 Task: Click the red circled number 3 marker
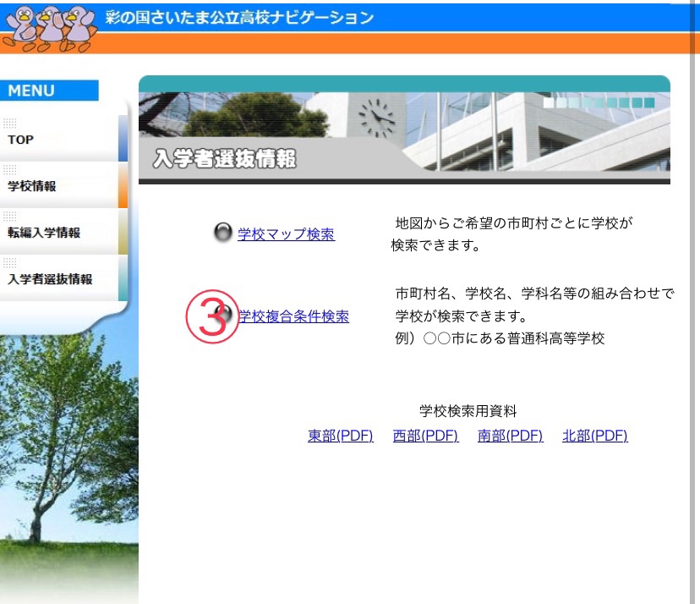[x=211, y=316]
